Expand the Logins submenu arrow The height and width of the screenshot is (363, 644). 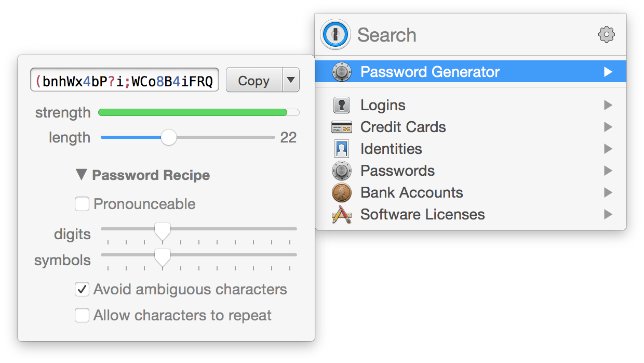click(x=608, y=105)
